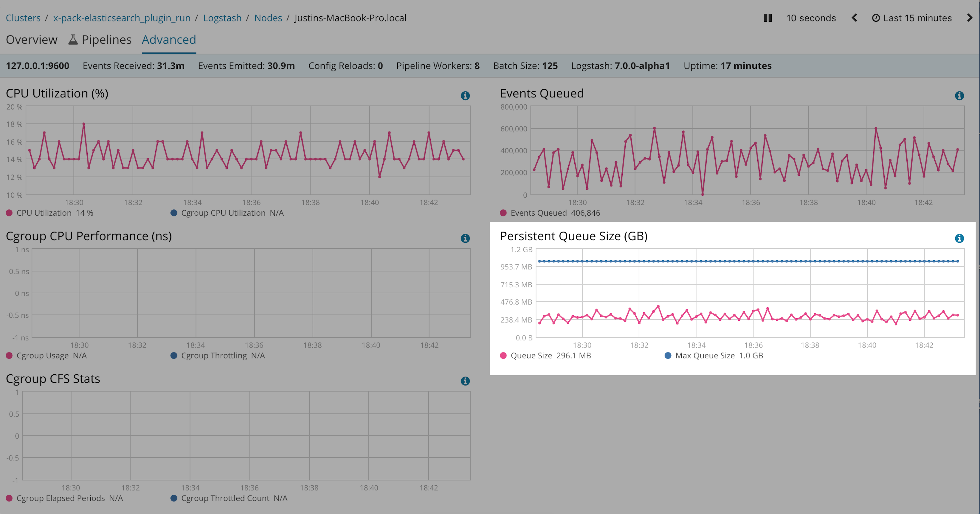This screenshot has height=514, width=980.
Task: Toggle Cgroup Throttling legend series
Action: (218, 356)
